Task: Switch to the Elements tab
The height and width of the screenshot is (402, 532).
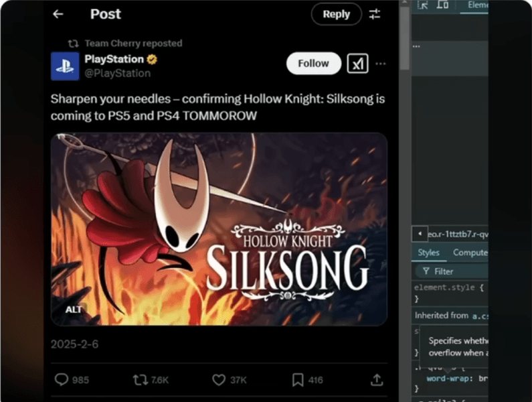Action: coord(477,5)
